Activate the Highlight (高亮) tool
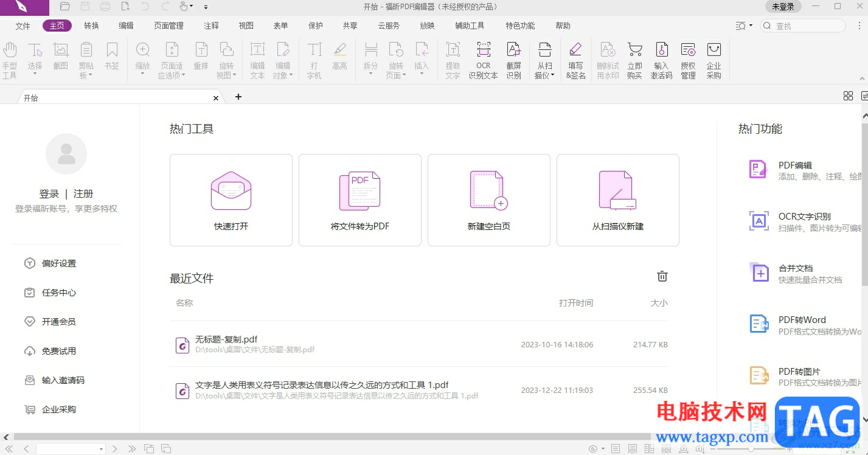The height and width of the screenshot is (455, 868). (x=340, y=56)
